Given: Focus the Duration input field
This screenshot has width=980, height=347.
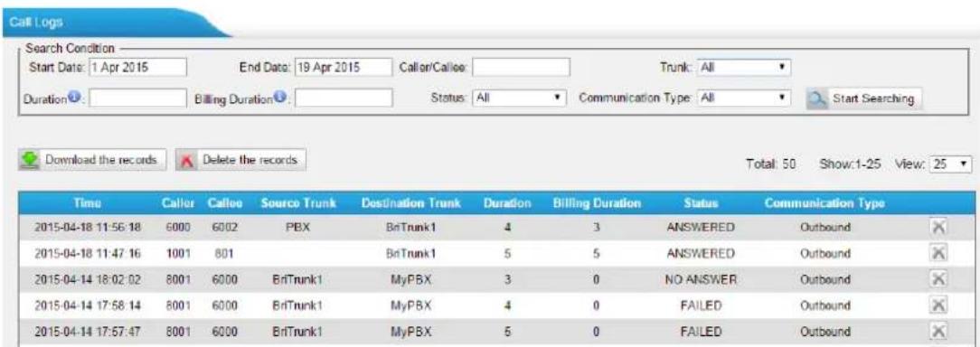Looking at the screenshot, I should pos(138,98).
